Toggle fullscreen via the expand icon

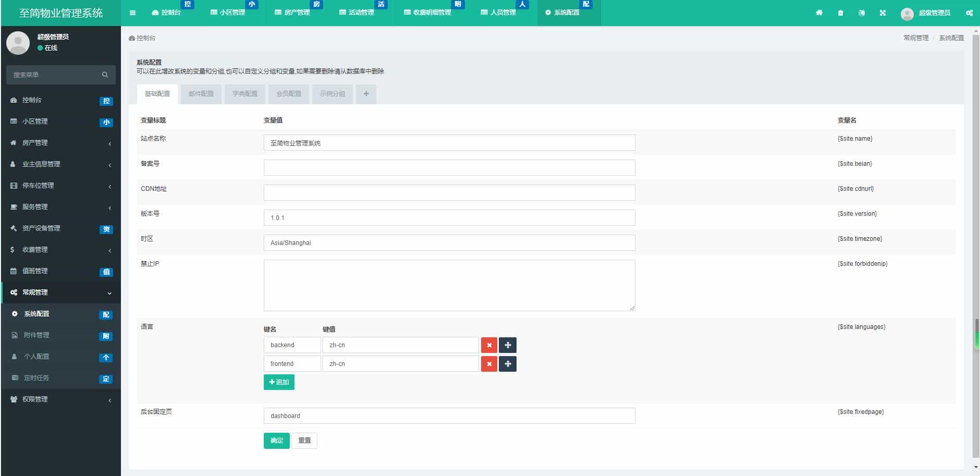884,13
